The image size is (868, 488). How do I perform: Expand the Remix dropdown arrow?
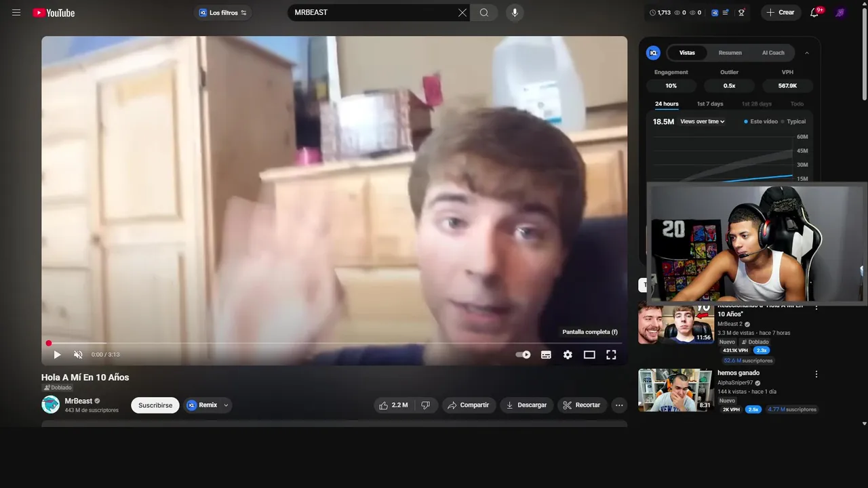coord(226,405)
